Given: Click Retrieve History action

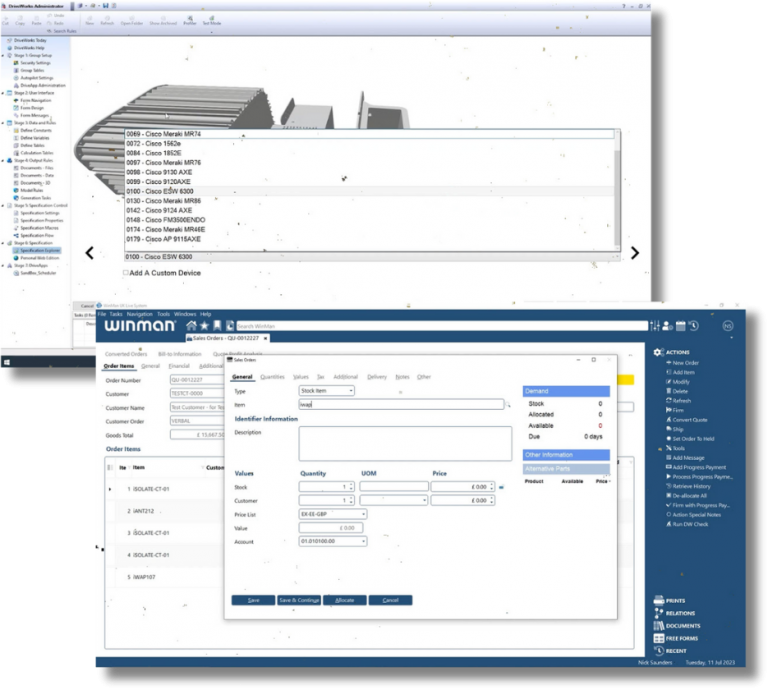Looking at the screenshot, I should 688,486.
